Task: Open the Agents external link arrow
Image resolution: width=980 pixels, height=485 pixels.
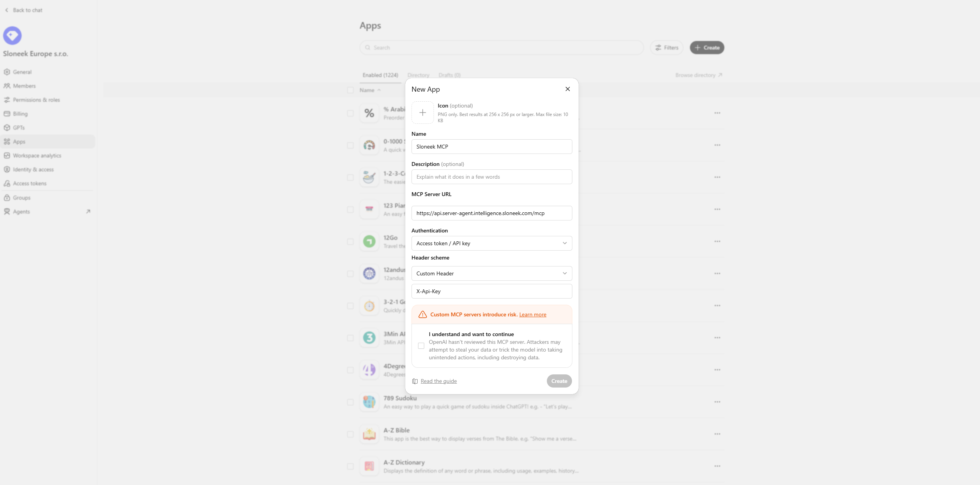Action: [x=88, y=212]
